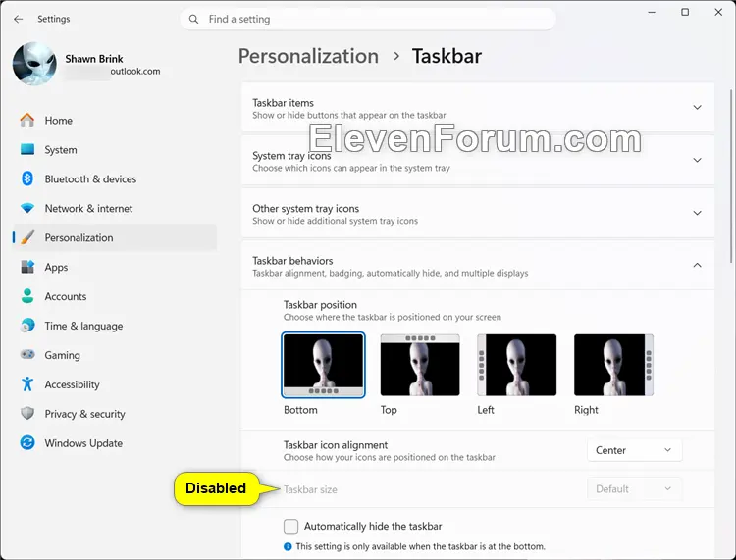The width and height of the screenshot is (736, 560).
Task: Click the Windows Update sync icon
Action: click(27, 442)
